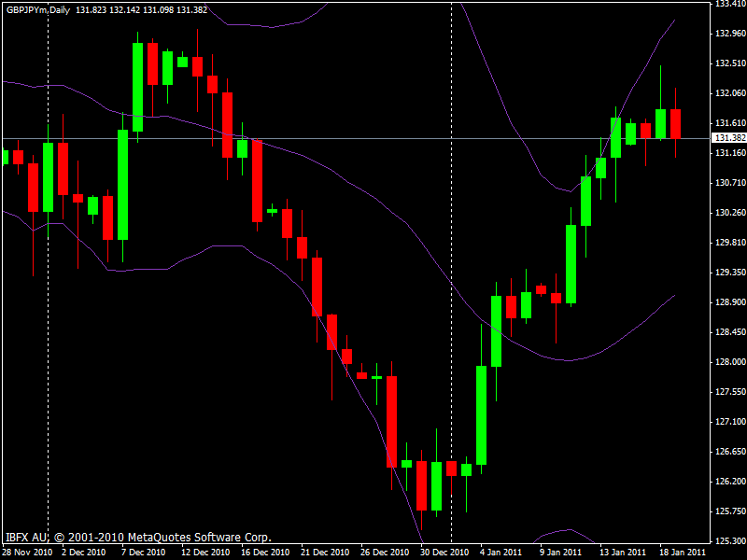Click the high value 132.142 in header

pos(124,9)
